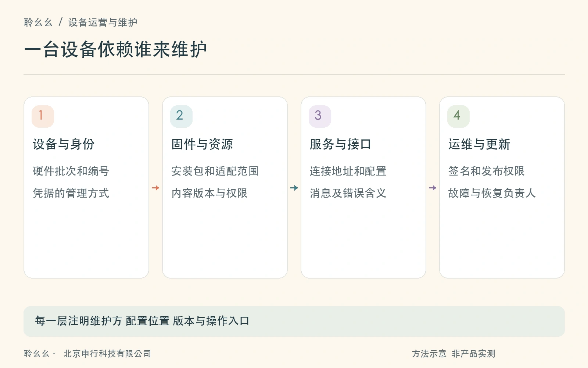Click the footer company 北京申行科技有限公司

click(107, 354)
